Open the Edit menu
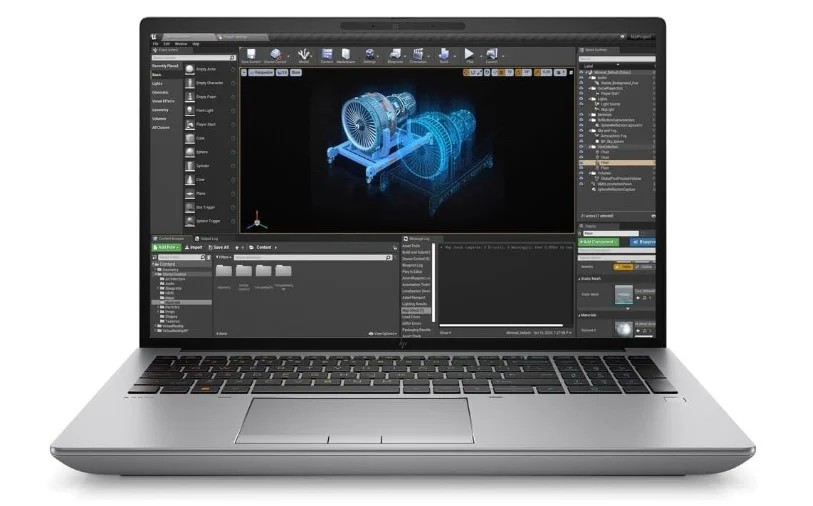The height and width of the screenshot is (506, 813). point(167,44)
